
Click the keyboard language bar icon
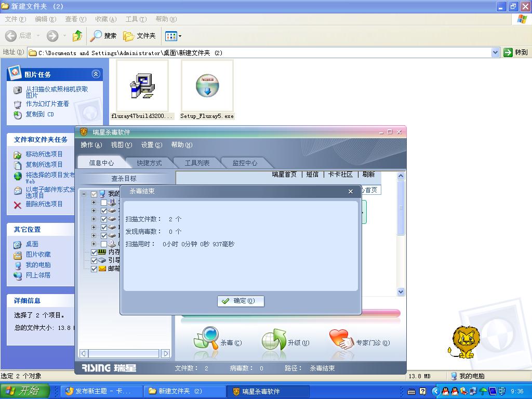(x=411, y=392)
